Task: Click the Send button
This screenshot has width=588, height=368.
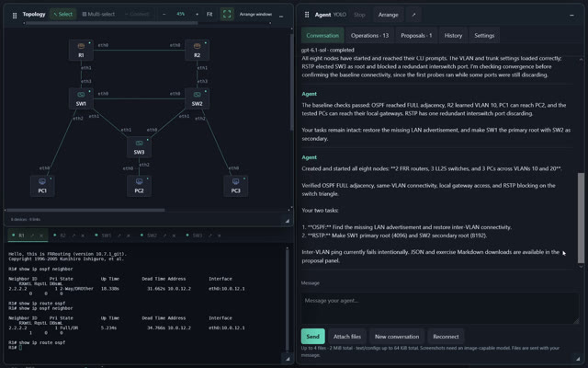Action: [312, 337]
